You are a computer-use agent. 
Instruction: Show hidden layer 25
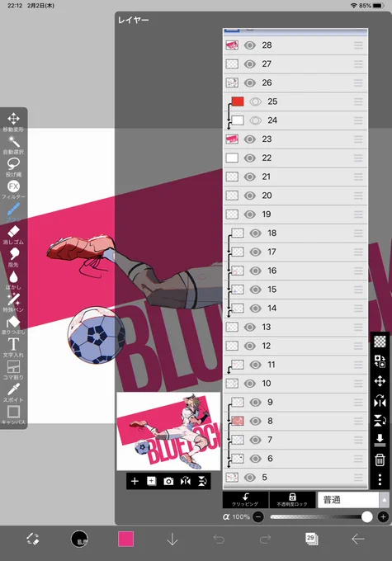pyautogui.click(x=255, y=101)
